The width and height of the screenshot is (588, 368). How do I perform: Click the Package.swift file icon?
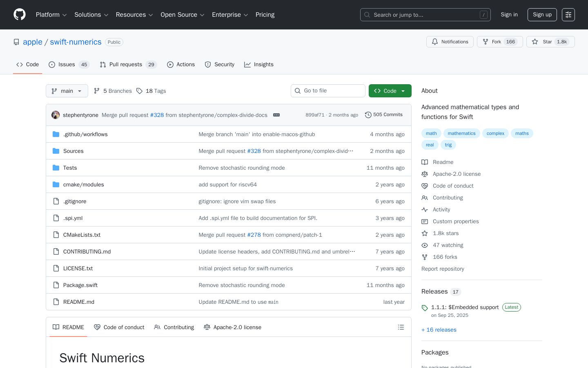pos(56,285)
